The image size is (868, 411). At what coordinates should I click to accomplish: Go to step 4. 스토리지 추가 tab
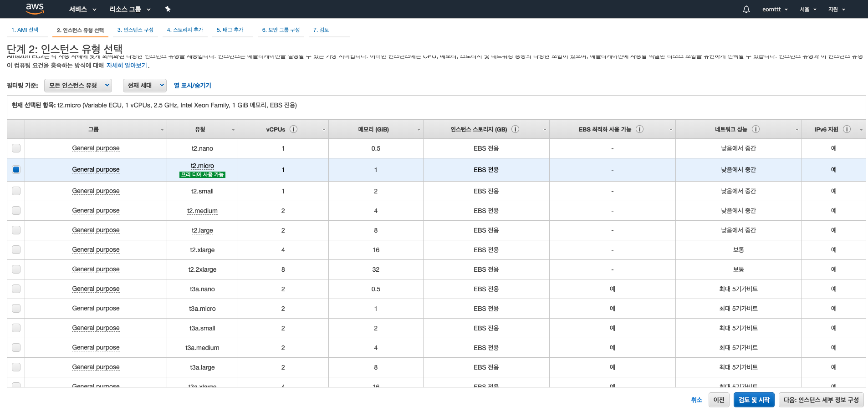click(185, 30)
